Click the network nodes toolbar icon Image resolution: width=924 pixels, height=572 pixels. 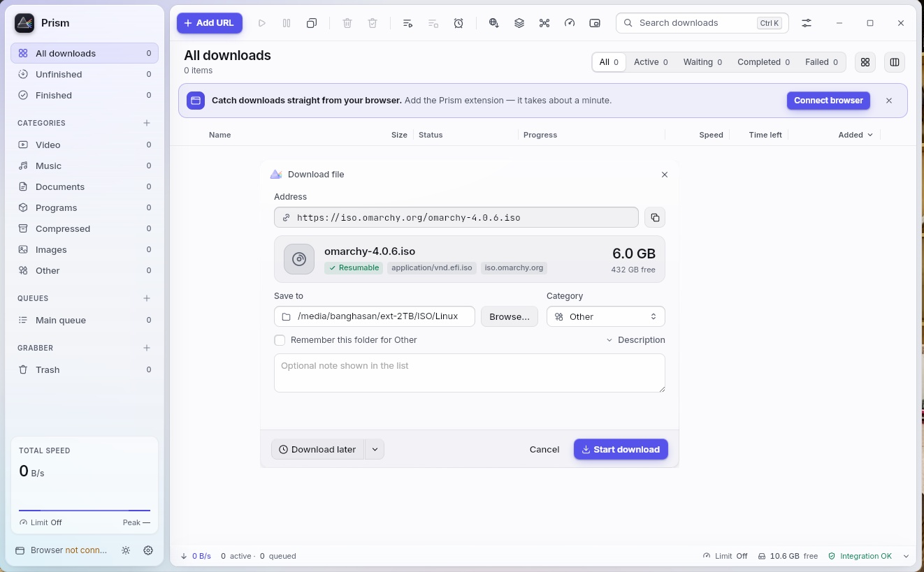(x=544, y=23)
